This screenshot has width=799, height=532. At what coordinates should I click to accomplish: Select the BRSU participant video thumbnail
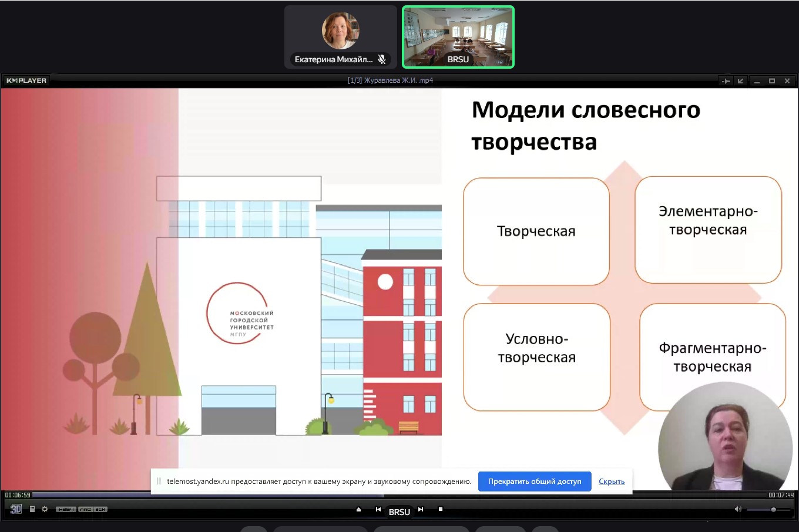pyautogui.click(x=458, y=36)
